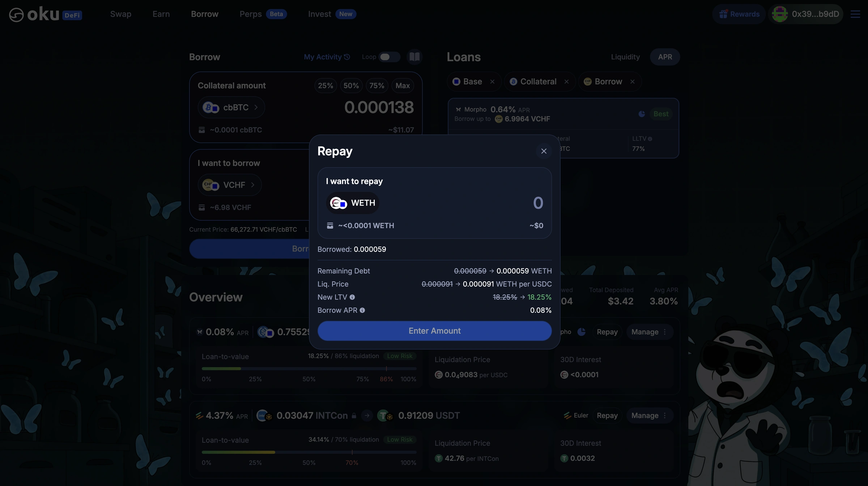Go to the Swap tab
The height and width of the screenshot is (486, 868).
[121, 14]
